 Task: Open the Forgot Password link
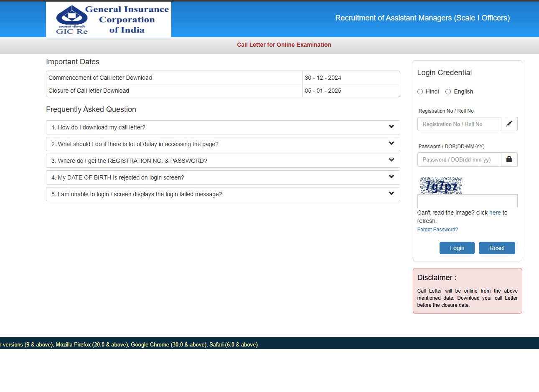pyautogui.click(x=437, y=230)
